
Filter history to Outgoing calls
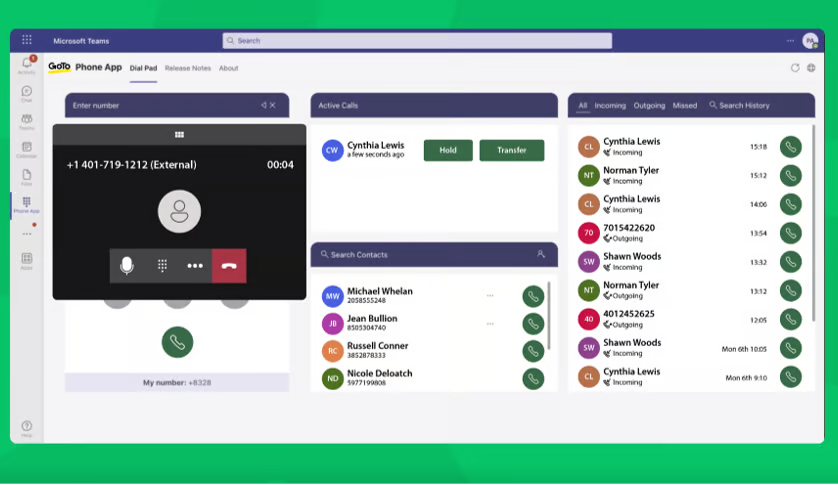point(649,106)
